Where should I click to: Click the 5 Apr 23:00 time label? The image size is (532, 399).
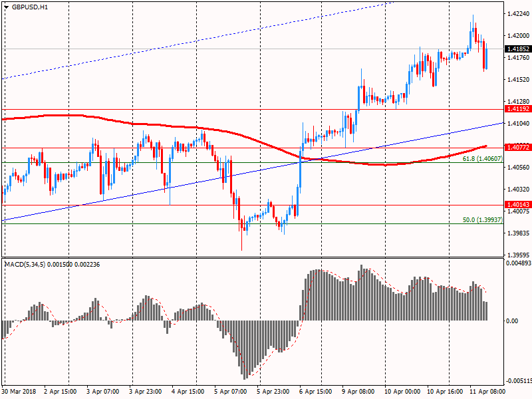click(273, 392)
